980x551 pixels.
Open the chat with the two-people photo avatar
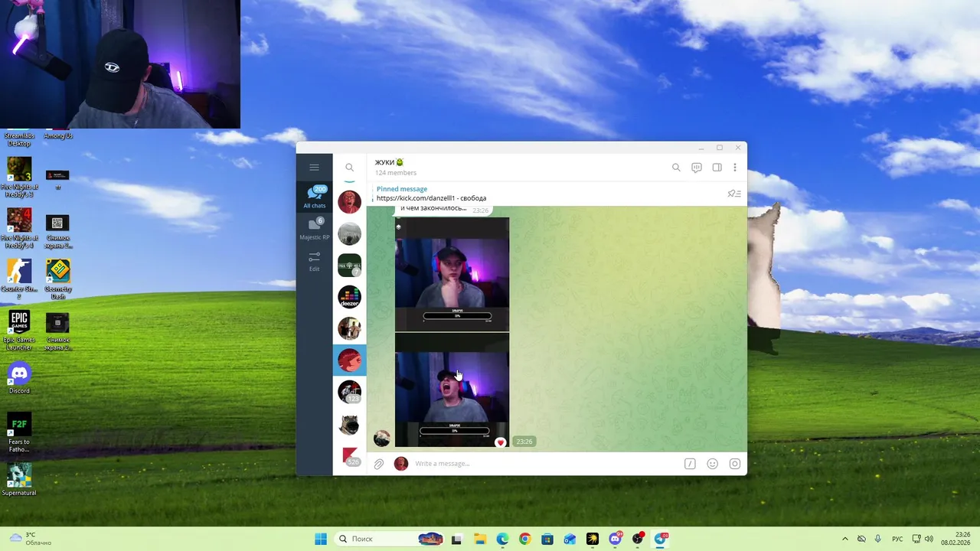349,328
